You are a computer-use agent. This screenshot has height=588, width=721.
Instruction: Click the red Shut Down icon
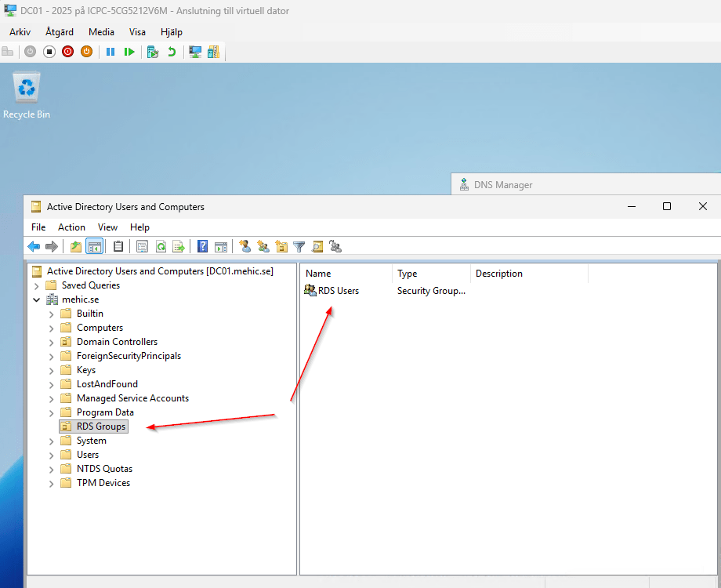(67, 52)
